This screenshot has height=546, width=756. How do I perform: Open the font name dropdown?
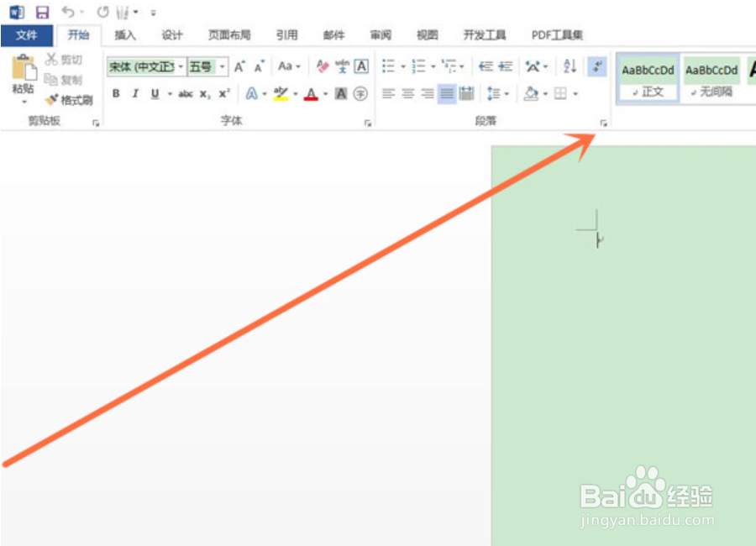(181, 66)
